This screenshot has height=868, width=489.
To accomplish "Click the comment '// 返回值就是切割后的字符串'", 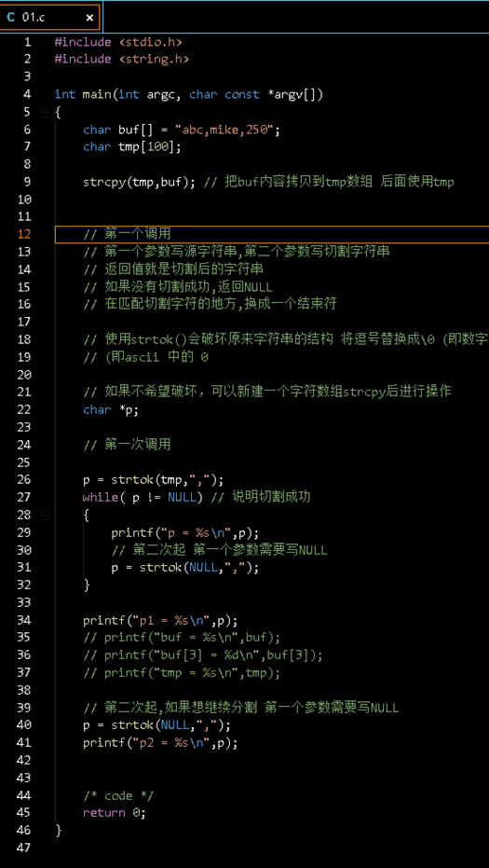I will (173, 269).
